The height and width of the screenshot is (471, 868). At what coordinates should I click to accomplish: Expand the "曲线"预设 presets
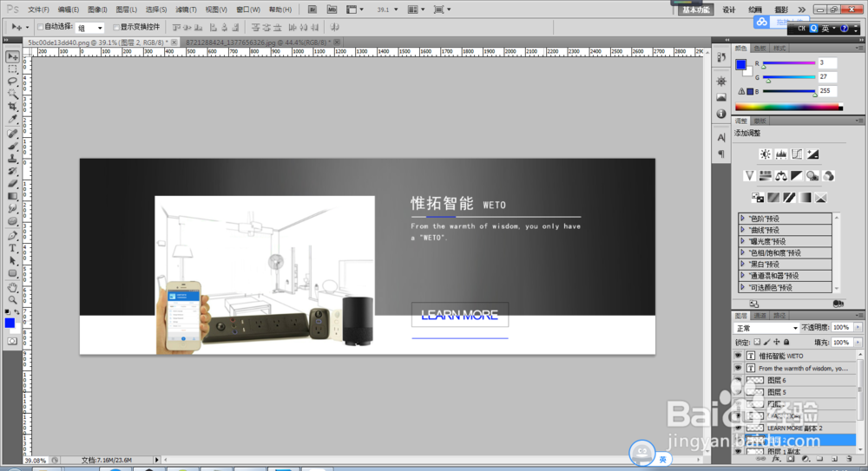(743, 230)
